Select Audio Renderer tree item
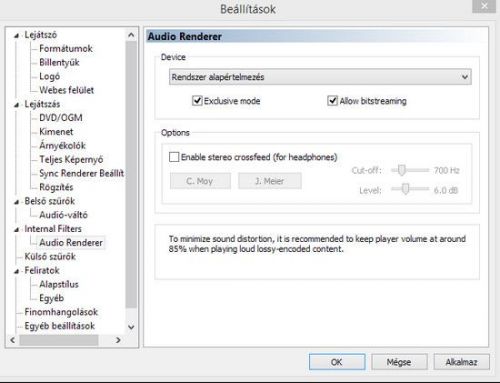 (71, 243)
